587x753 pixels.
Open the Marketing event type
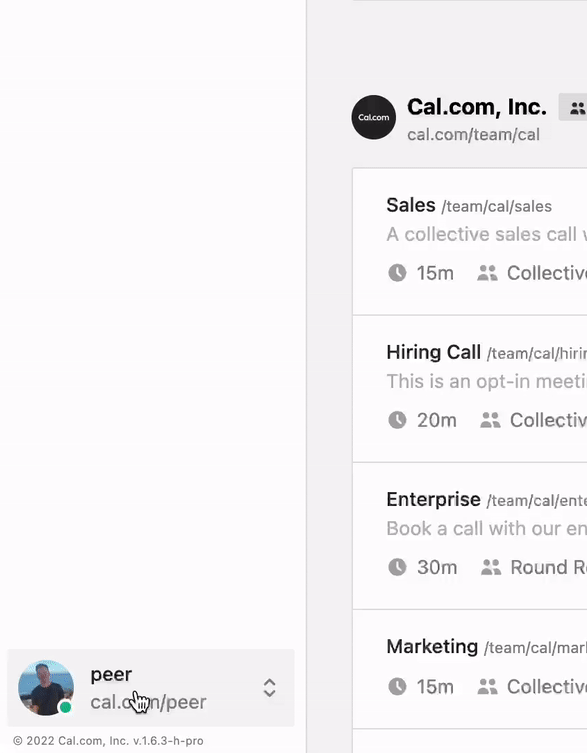point(432,646)
